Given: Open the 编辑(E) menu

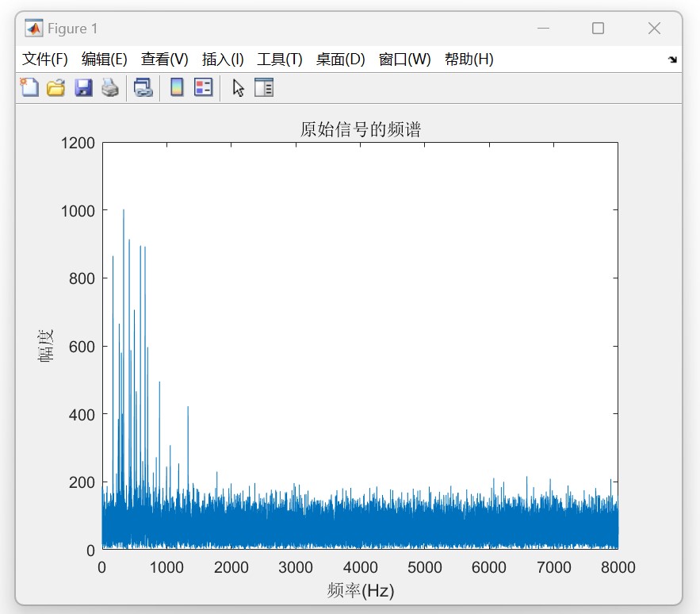Looking at the screenshot, I should click(x=105, y=59).
